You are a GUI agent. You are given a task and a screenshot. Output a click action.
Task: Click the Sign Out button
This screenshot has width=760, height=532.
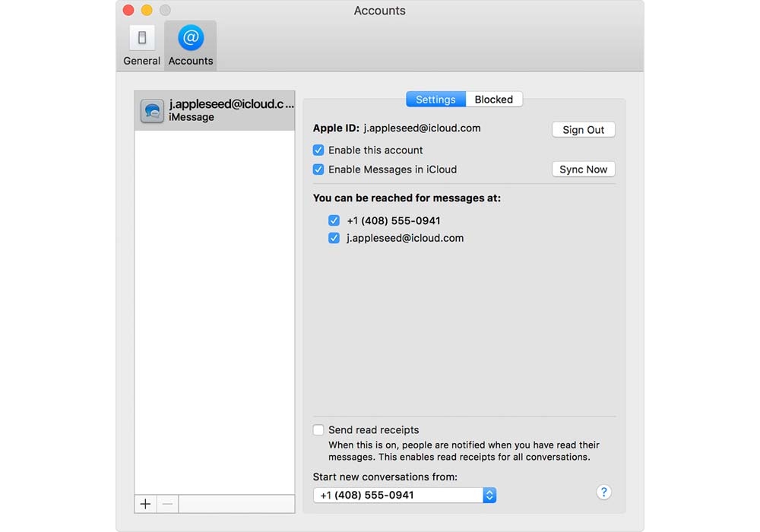coord(583,130)
